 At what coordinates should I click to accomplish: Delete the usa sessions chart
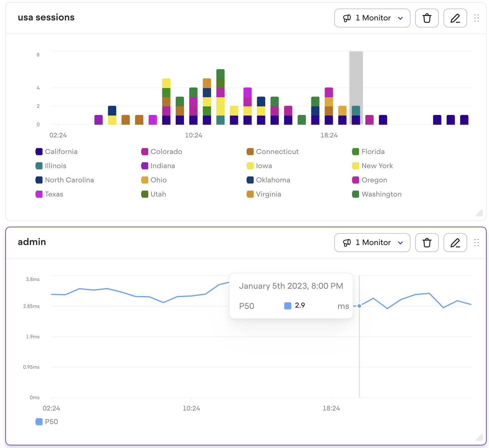click(x=427, y=18)
